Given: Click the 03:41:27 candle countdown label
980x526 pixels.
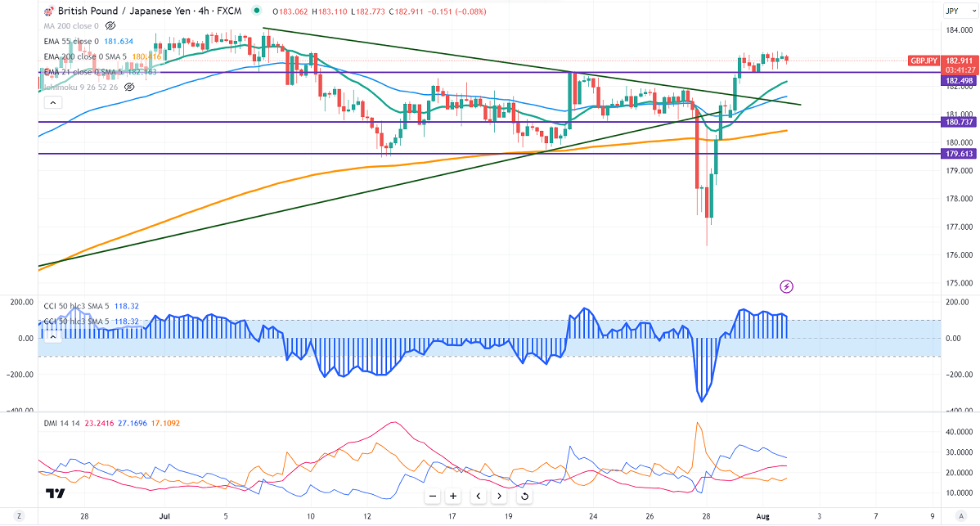Looking at the screenshot, I should 960,70.
